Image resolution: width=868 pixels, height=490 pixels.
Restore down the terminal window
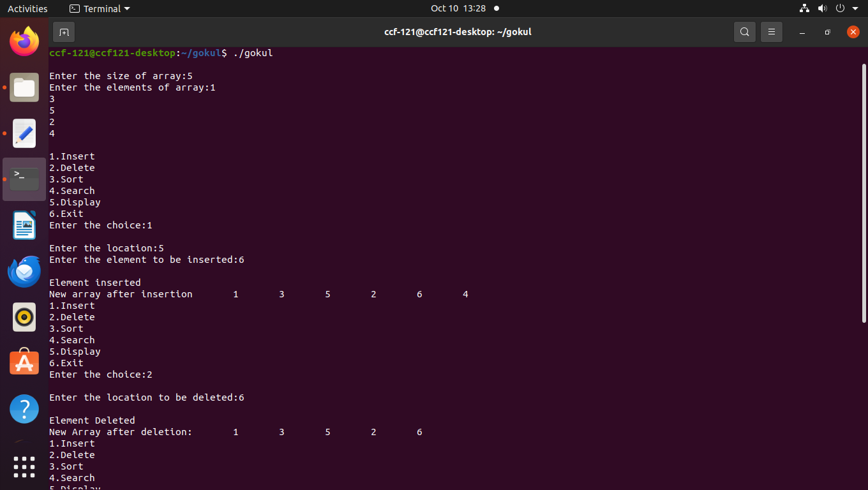click(x=828, y=32)
